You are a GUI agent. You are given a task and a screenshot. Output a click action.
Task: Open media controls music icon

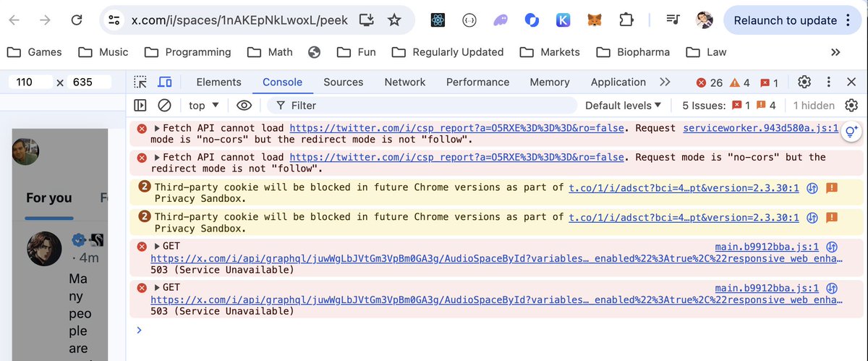coord(673,20)
